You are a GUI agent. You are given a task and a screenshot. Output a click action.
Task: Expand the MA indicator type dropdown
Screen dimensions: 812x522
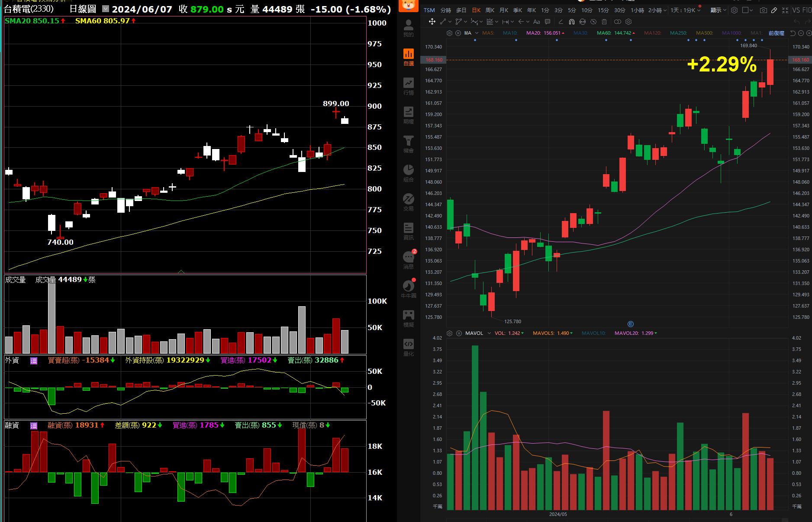coord(477,33)
